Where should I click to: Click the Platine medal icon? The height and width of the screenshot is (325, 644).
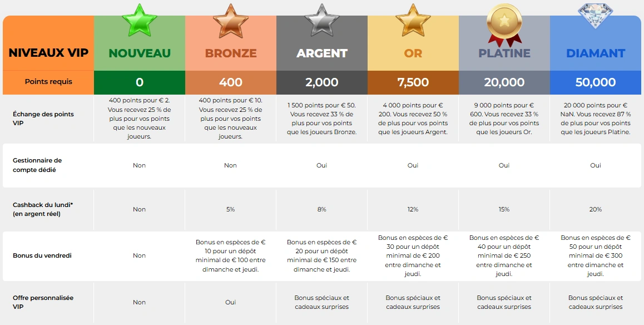(x=504, y=22)
